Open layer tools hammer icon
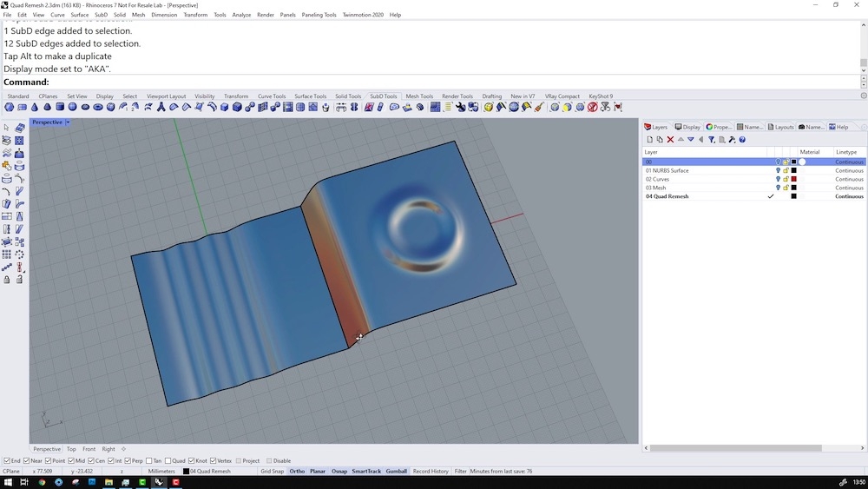868x489 pixels. click(x=732, y=140)
